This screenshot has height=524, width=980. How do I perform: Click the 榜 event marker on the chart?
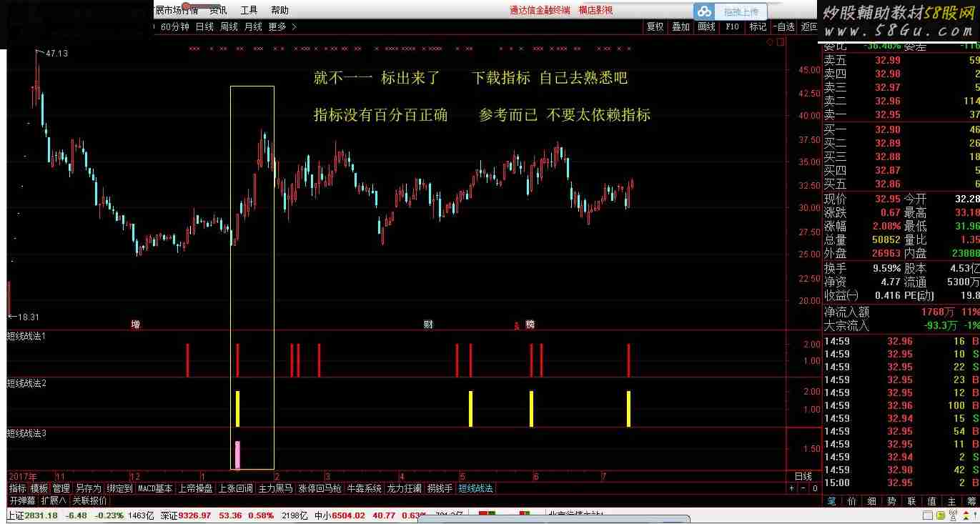[530, 325]
